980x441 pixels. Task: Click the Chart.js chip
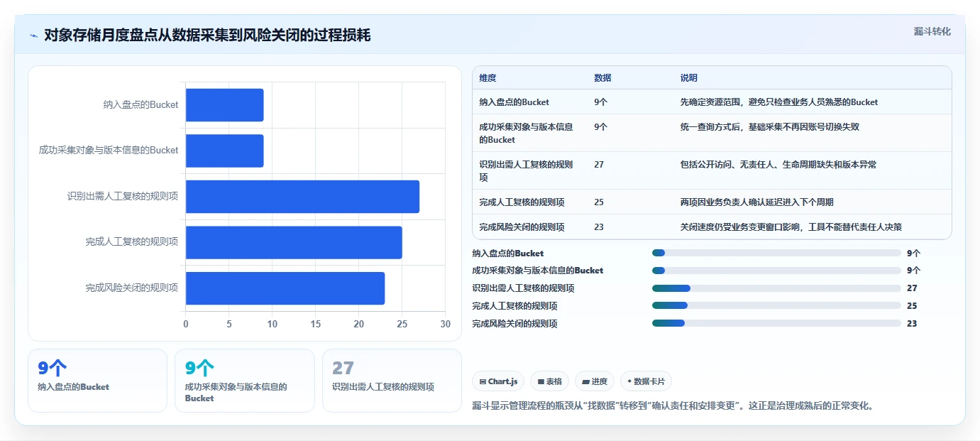[498, 381]
